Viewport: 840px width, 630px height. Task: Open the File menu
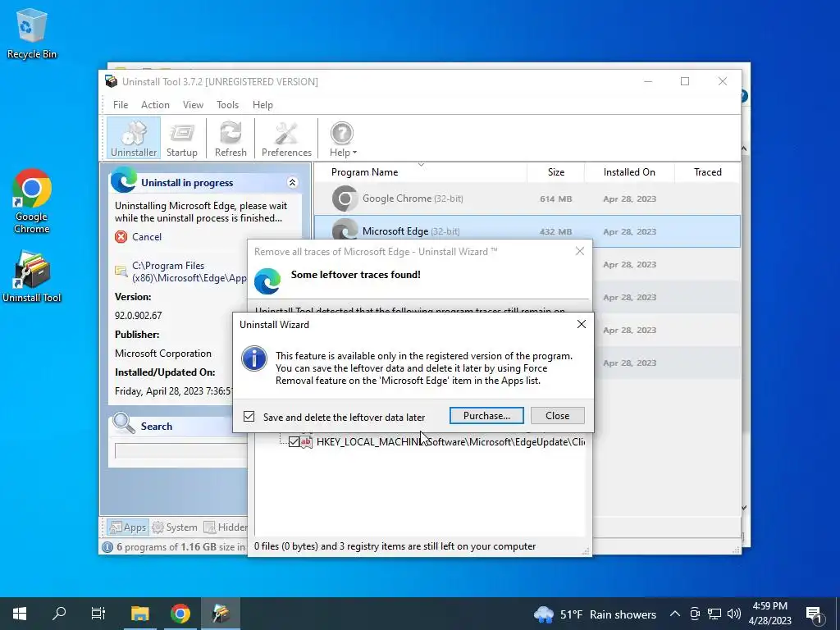pyautogui.click(x=121, y=105)
